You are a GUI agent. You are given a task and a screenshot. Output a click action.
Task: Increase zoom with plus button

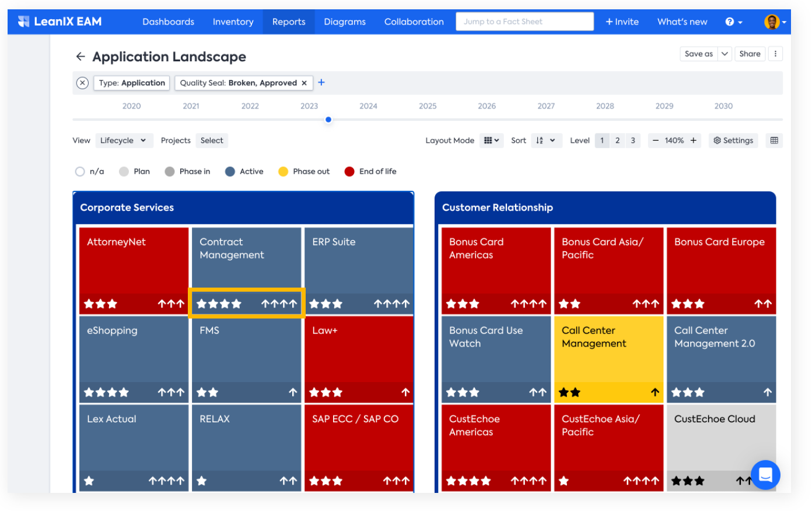pyautogui.click(x=694, y=141)
